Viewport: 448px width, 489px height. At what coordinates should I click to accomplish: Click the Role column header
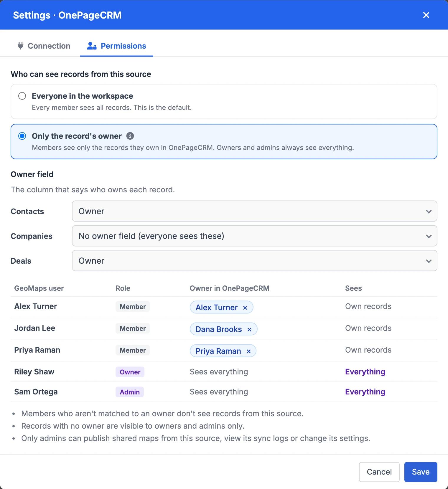pos(123,288)
